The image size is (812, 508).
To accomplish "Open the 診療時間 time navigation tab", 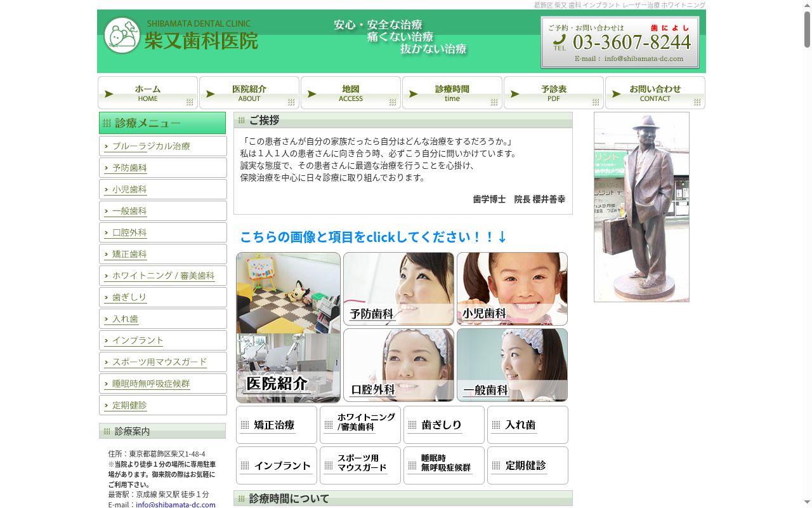I will 452,93.
